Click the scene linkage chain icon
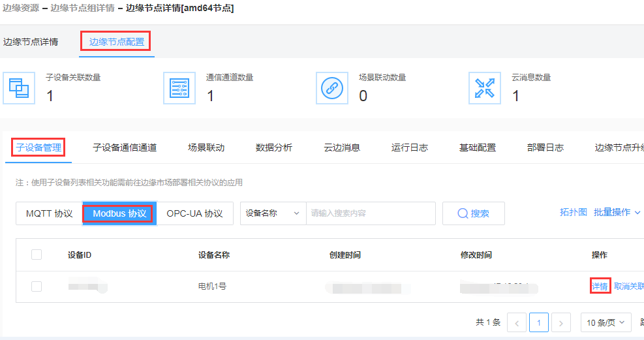Image resolution: width=644 pixels, height=340 pixels. tap(332, 87)
